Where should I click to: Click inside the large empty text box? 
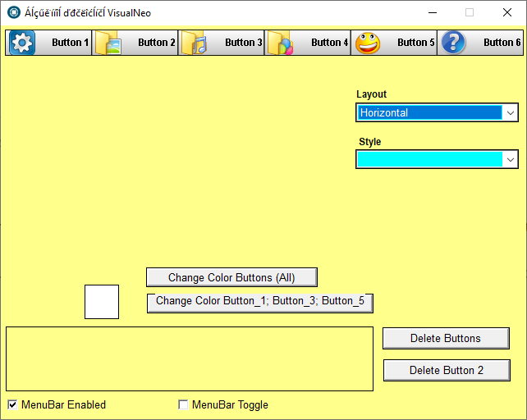[x=190, y=358]
